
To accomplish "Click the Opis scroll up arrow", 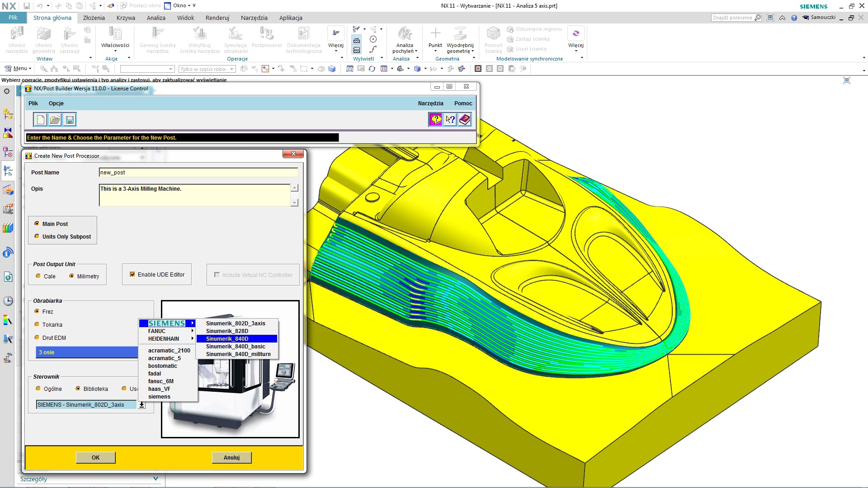I will tap(295, 188).
